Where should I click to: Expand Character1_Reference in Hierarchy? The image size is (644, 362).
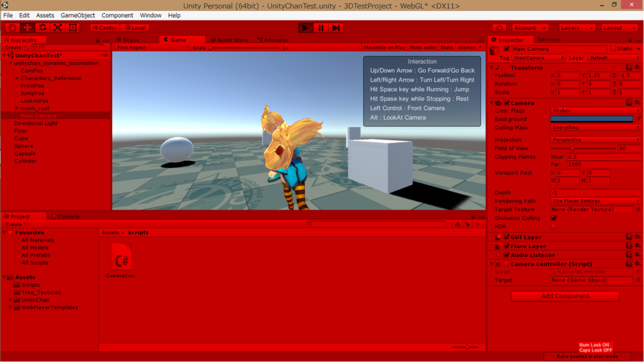(x=17, y=78)
